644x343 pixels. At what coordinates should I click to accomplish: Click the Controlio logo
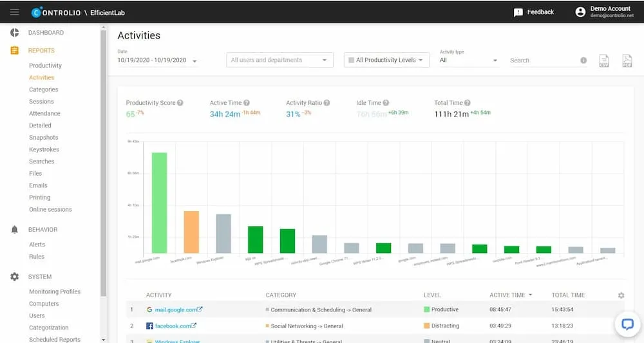[x=56, y=13]
